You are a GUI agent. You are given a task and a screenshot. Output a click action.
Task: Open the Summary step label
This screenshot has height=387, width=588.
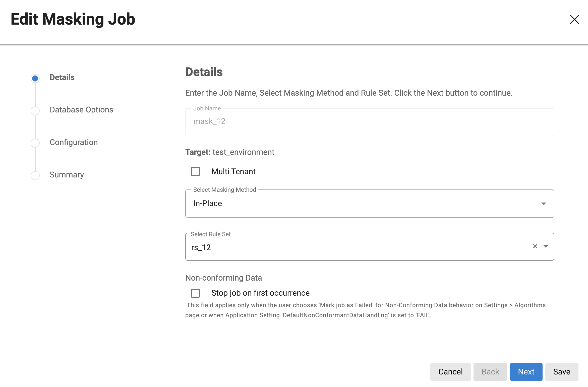[x=67, y=175]
